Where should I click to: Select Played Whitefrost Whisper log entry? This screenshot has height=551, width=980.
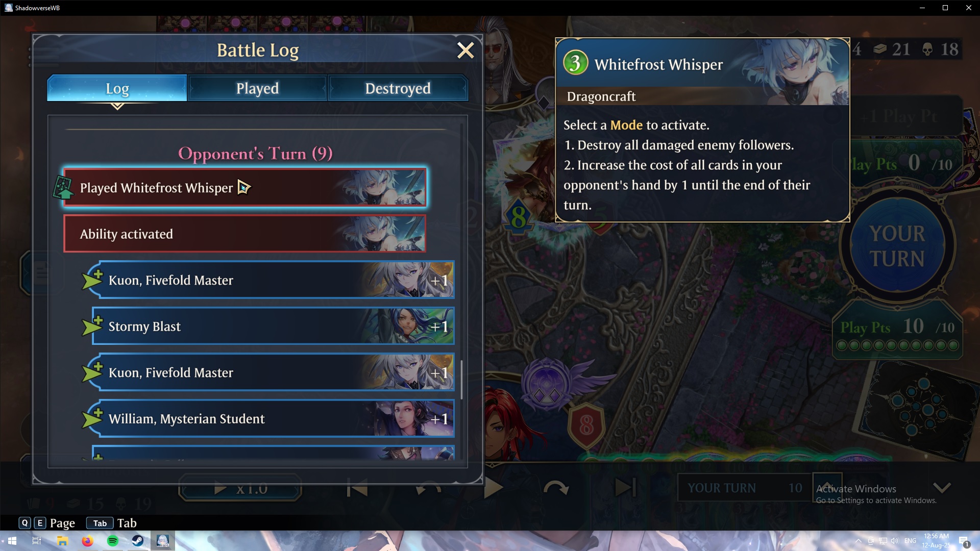point(244,188)
